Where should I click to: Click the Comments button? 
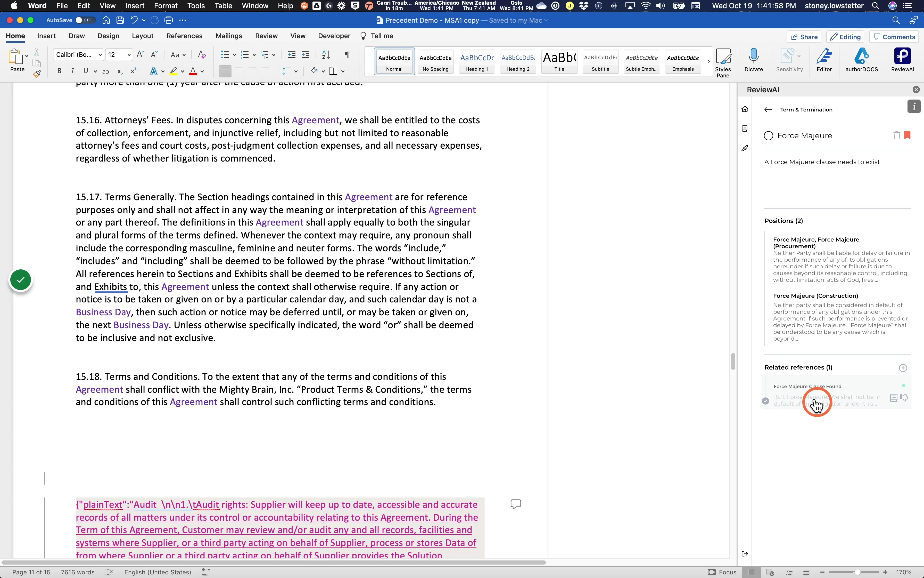[x=894, y=37]
